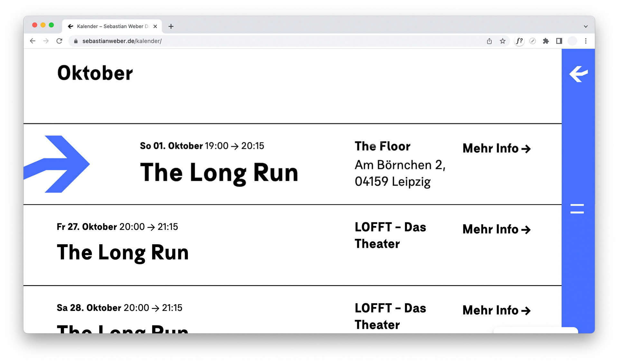The width and height of the screenshot is (618, 364).
Task: Open the hamburger menu in blue sidebar
Action: 577,209
